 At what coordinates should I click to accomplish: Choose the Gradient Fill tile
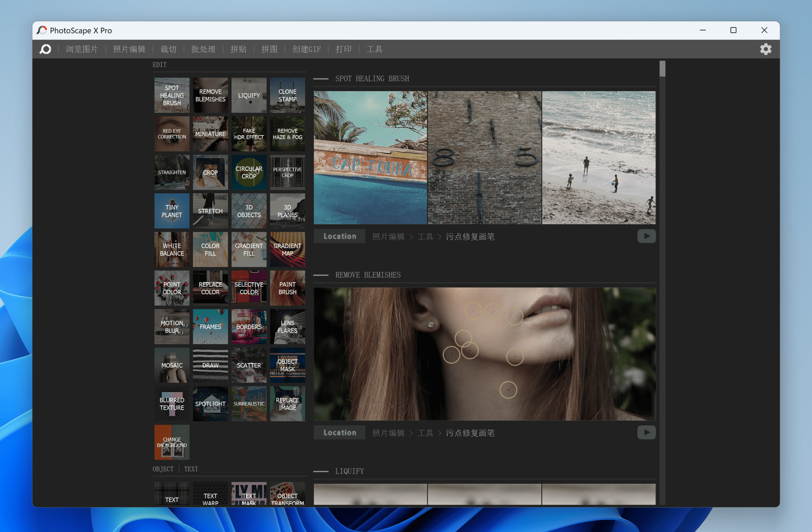(x=249, y=249)
